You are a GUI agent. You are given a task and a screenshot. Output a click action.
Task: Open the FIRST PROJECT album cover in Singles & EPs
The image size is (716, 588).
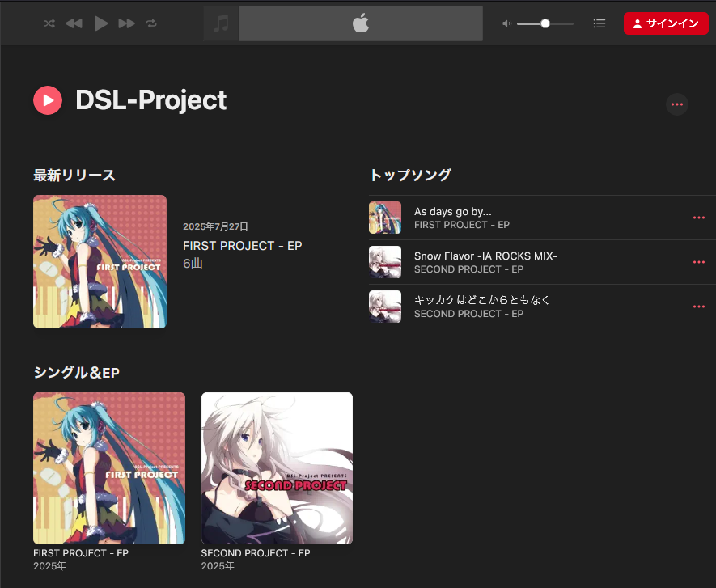click(109, 468)
